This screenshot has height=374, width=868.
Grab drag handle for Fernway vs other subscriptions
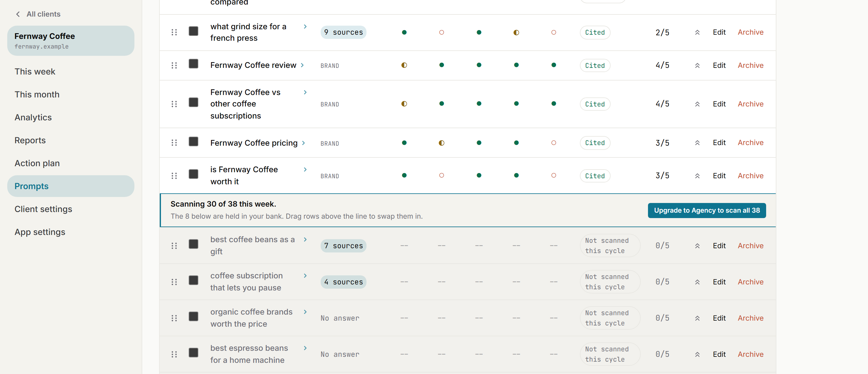[174, 104]
